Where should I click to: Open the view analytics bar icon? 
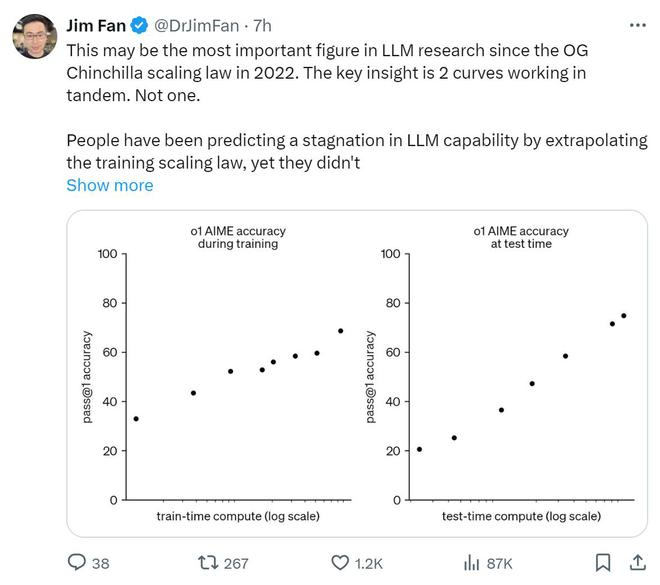(472, 563)
